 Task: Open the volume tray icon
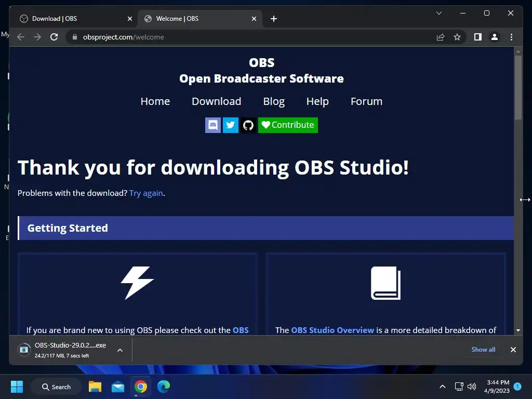pyautogui.click(x=472, y=387)
